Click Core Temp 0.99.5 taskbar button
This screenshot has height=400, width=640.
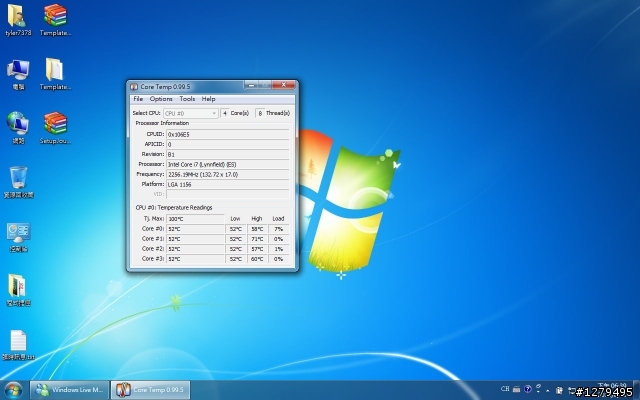[151, 390]
